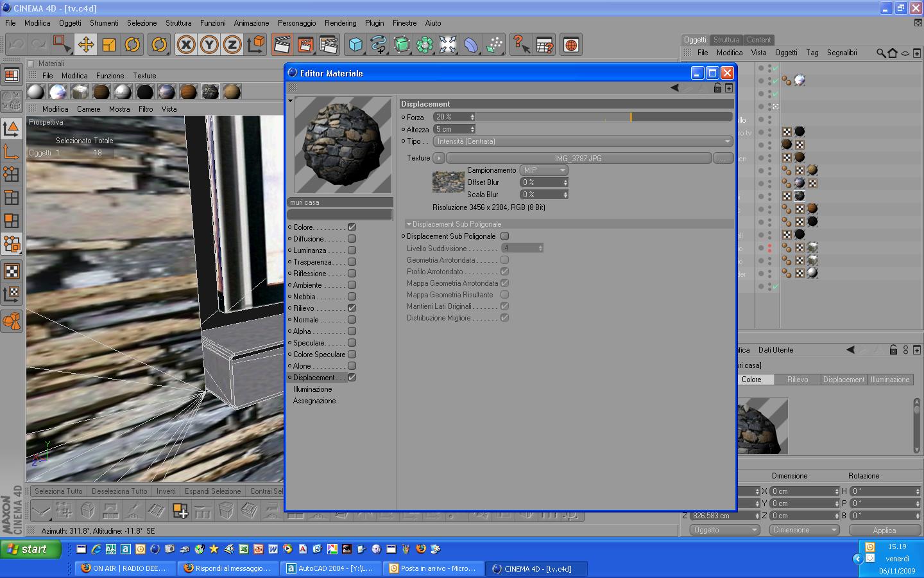Open the green cage NURBS object icon
The image size is (924, 578).
[x=402, y=44]
